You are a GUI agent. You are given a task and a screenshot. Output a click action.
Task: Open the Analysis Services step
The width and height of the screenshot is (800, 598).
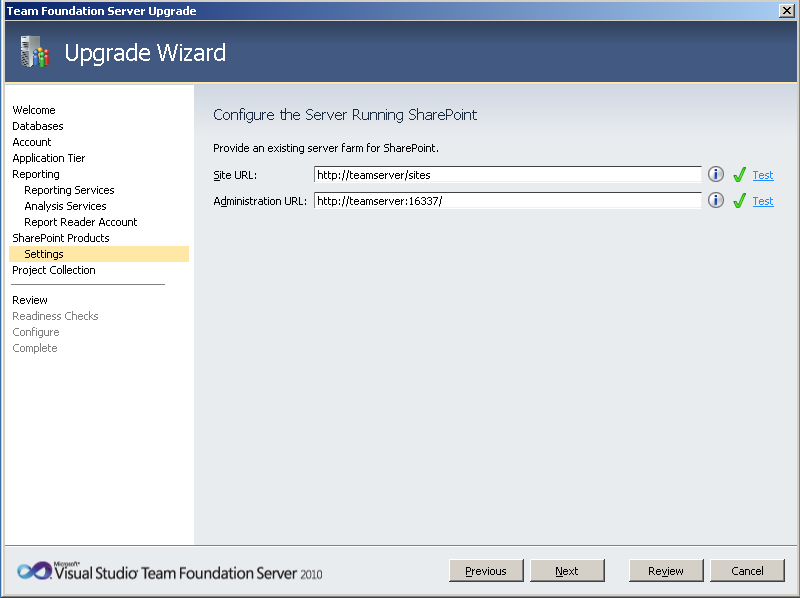click(65, 206)
